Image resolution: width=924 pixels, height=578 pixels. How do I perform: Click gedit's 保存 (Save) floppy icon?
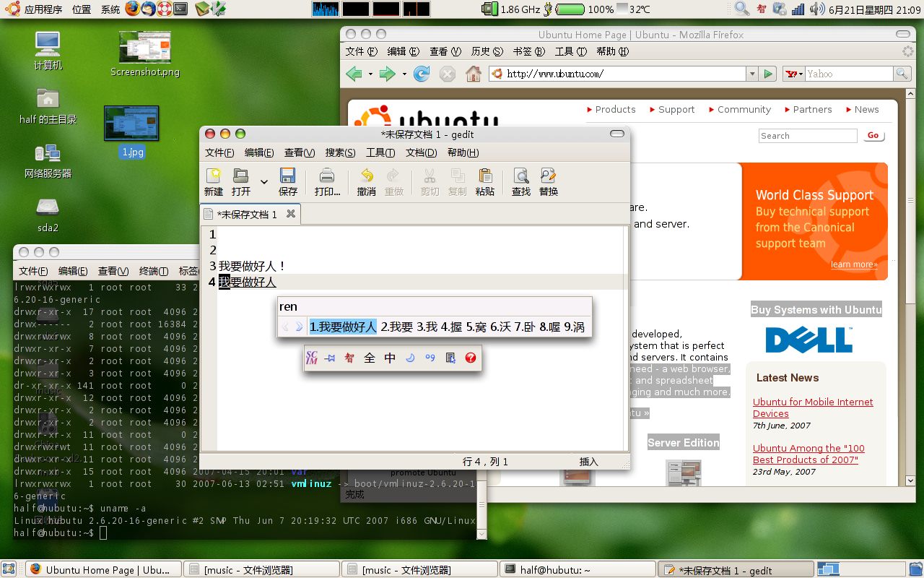287,182
